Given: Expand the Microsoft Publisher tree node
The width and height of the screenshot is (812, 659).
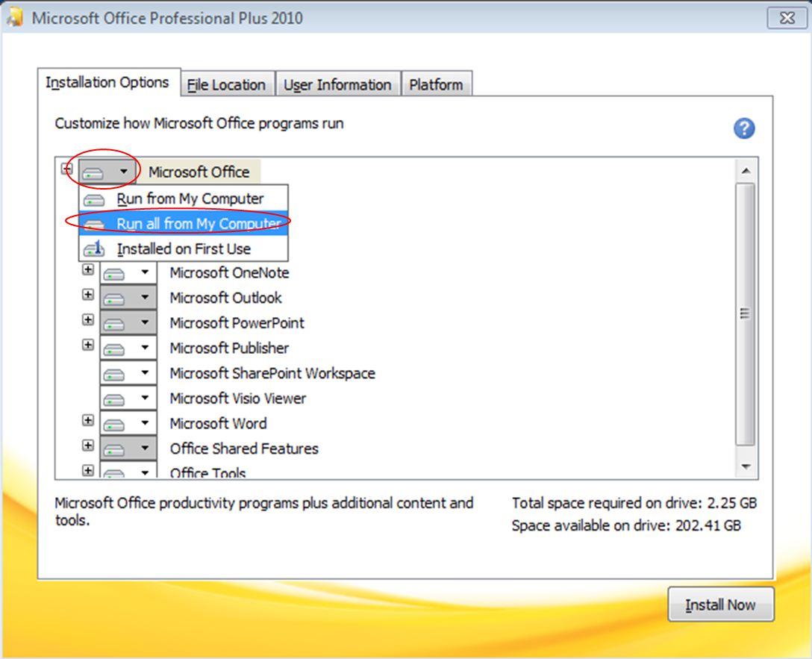Looking at the screenshot, I should coord(88,346).
